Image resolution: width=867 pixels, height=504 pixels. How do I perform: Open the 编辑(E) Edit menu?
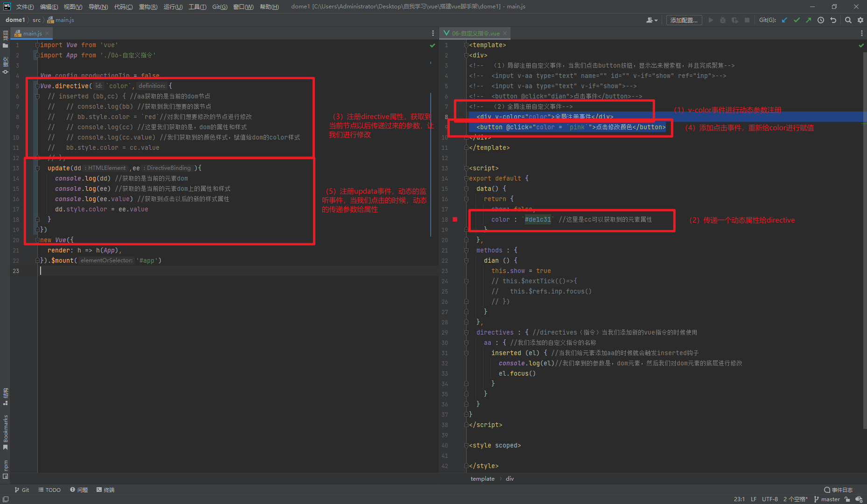point(49,7)
